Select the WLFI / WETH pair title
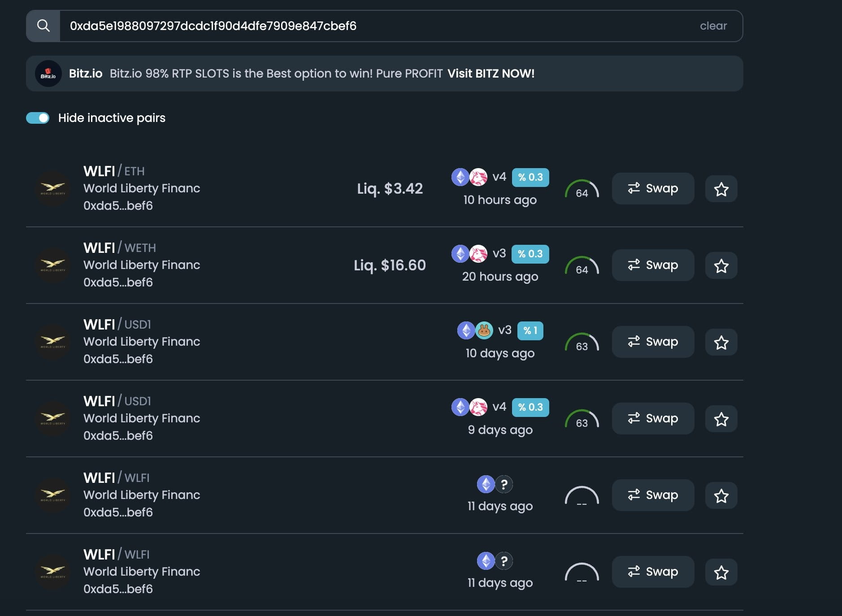Image resolution: width=842 pixels, height=616 pixels. point(120,247)
